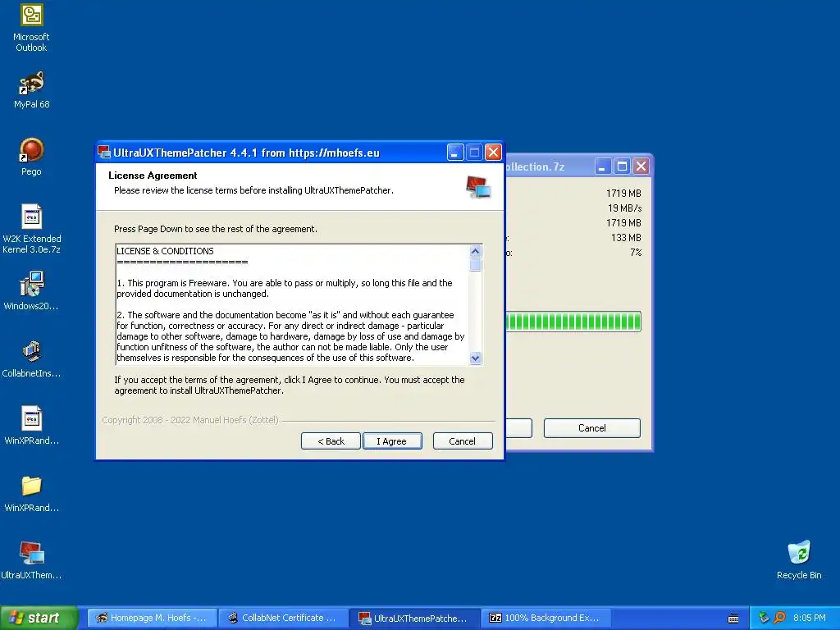Click the 133 MB value in 7z window
The image size is (840, 630).
click(626, 237)
